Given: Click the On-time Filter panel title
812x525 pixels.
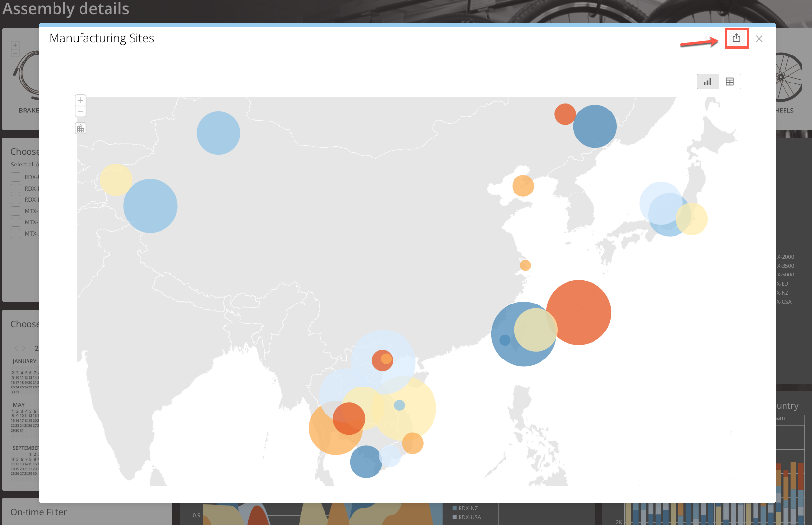Looking at the screenshot, I should point(39,512).
